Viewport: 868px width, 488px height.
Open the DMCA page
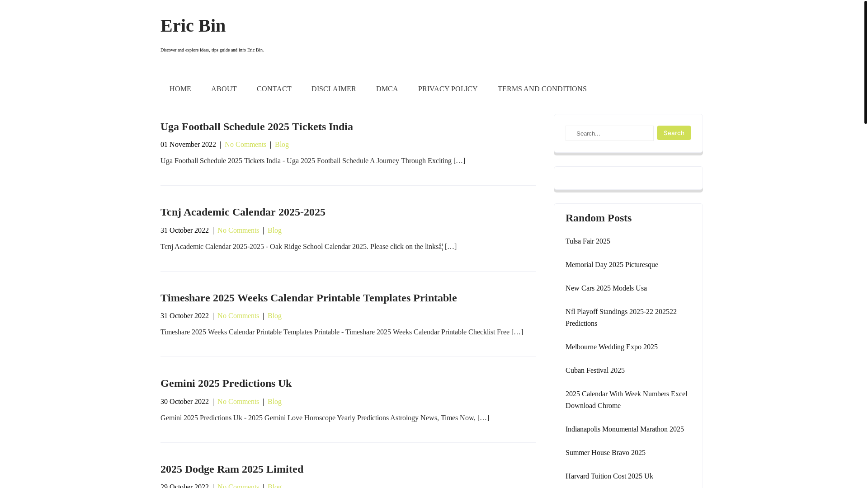(x=387, y=89)
